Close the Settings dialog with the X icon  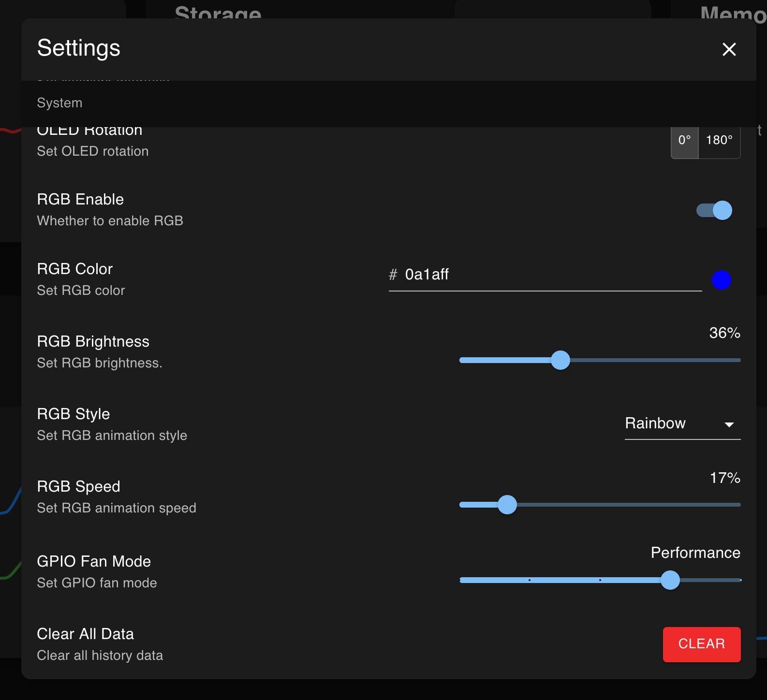pos(729,49)
